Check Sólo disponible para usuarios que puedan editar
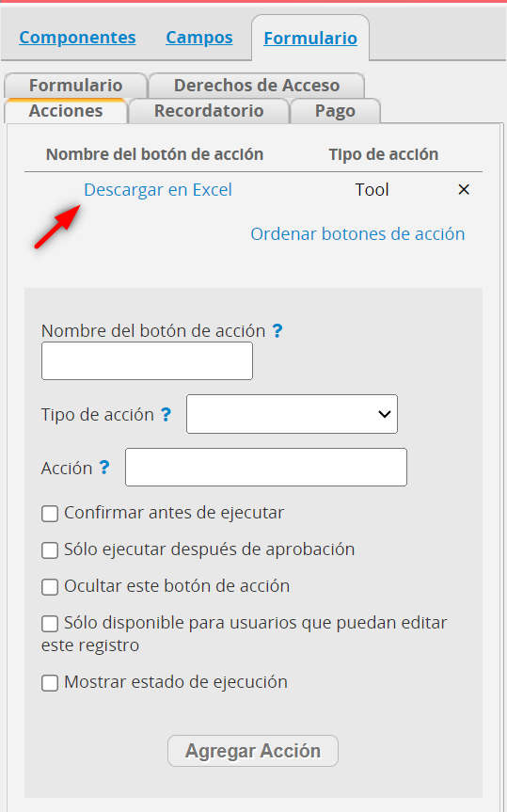Image resolution: width=507 pixels, height=812 pixels. (50, 624)
